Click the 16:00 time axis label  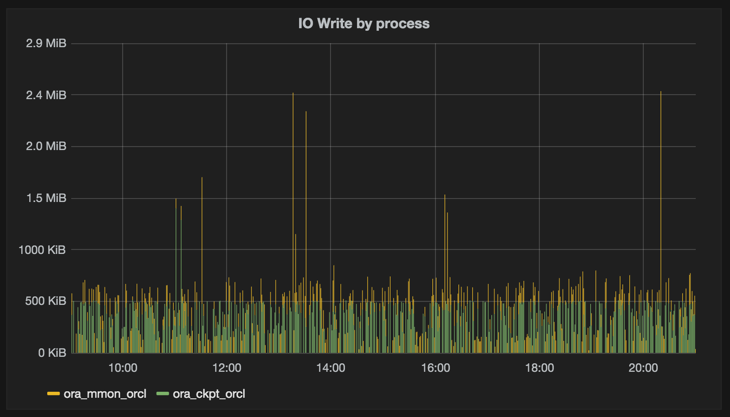point(435,368)
